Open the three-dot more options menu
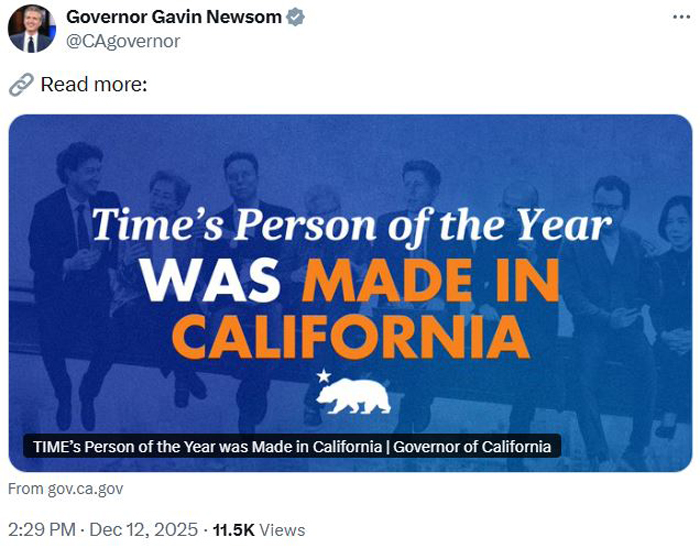 click(680, 18)
